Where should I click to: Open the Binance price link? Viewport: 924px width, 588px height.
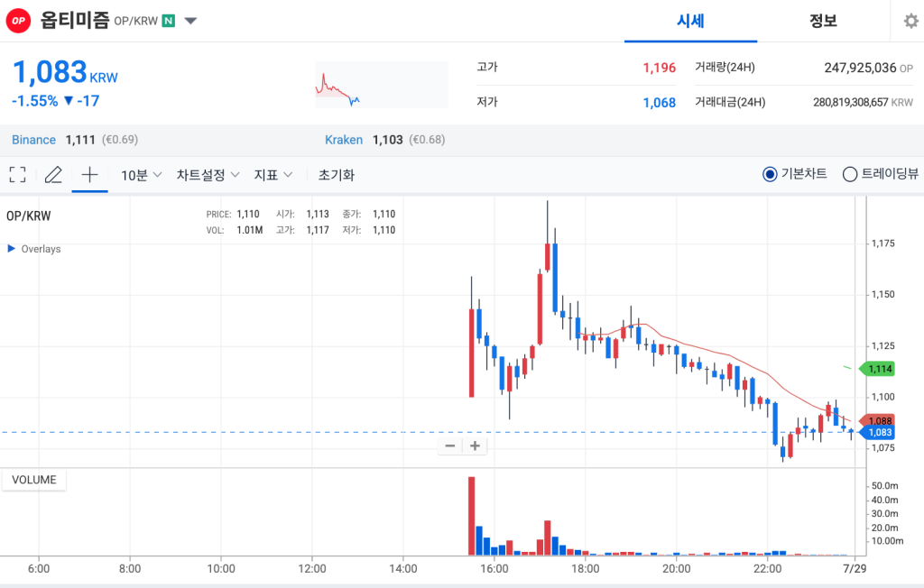click(33, 140)
